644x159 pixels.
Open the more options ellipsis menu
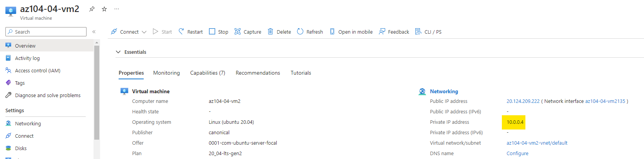coord(117,9)
